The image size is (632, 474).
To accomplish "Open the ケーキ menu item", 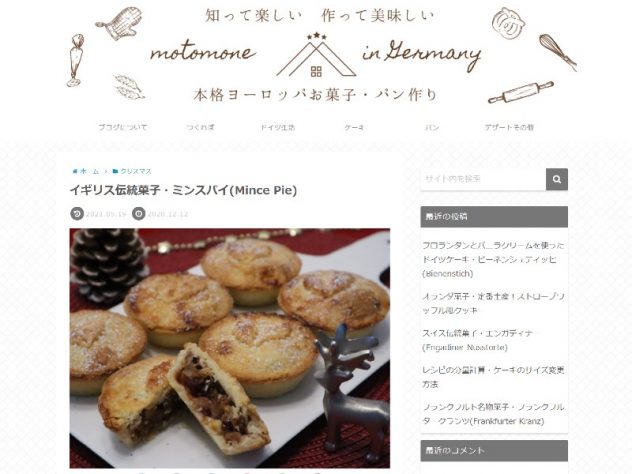I will (354, 127).
